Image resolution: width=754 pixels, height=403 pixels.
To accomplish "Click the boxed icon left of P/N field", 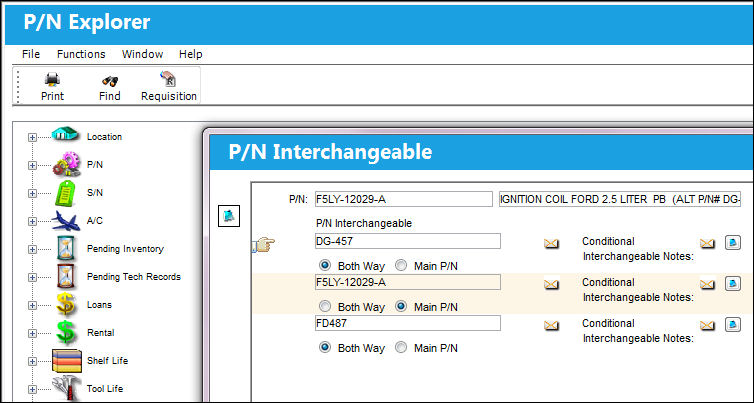I will (x=229, y=215).
